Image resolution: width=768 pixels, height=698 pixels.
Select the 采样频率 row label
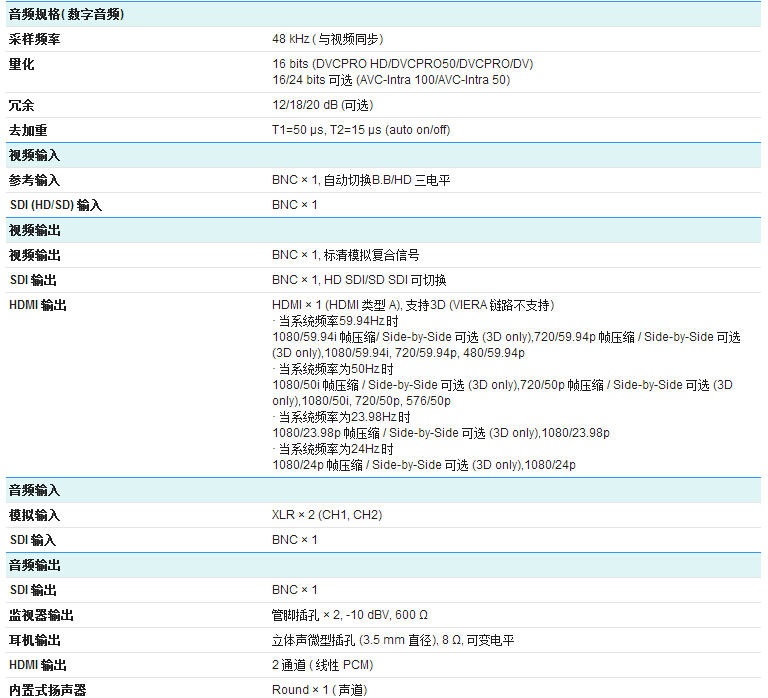pyautogui.click(x=35, y=39)
